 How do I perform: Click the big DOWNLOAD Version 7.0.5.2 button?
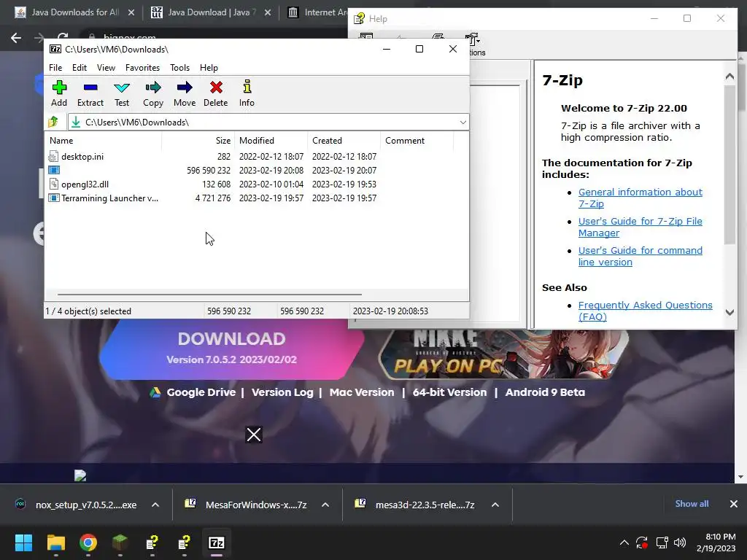pos(231,349)
